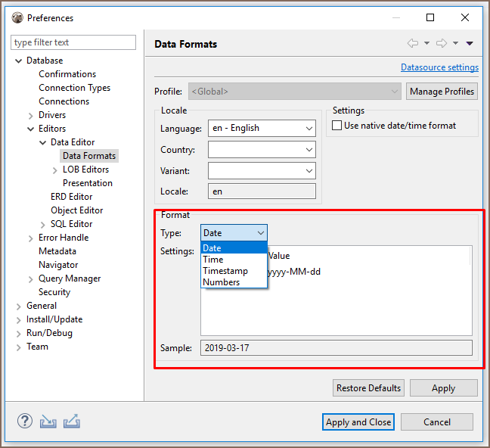Expand the Drivers tree node
The image size is (490, 448).
coord(30,116)
